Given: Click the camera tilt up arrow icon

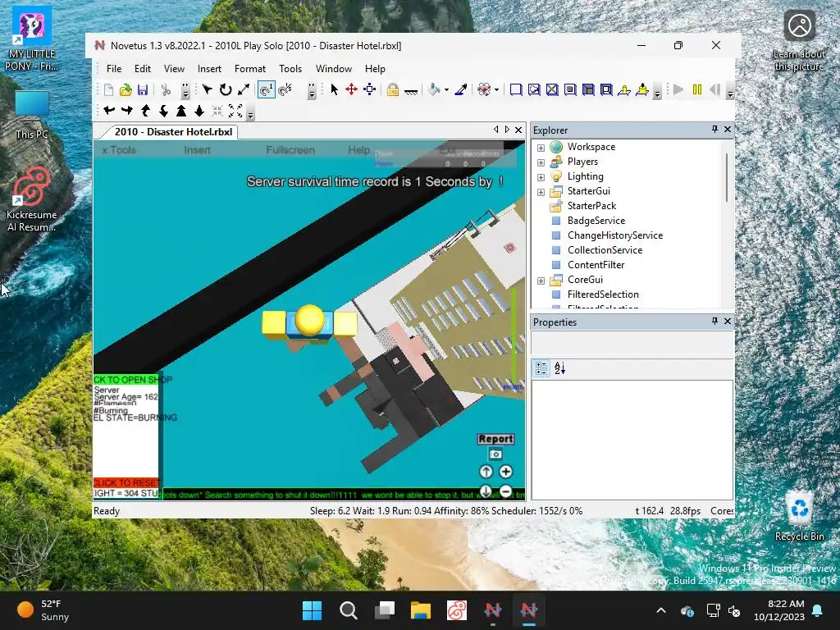Looking at the screenshot, I should [145, 111].
